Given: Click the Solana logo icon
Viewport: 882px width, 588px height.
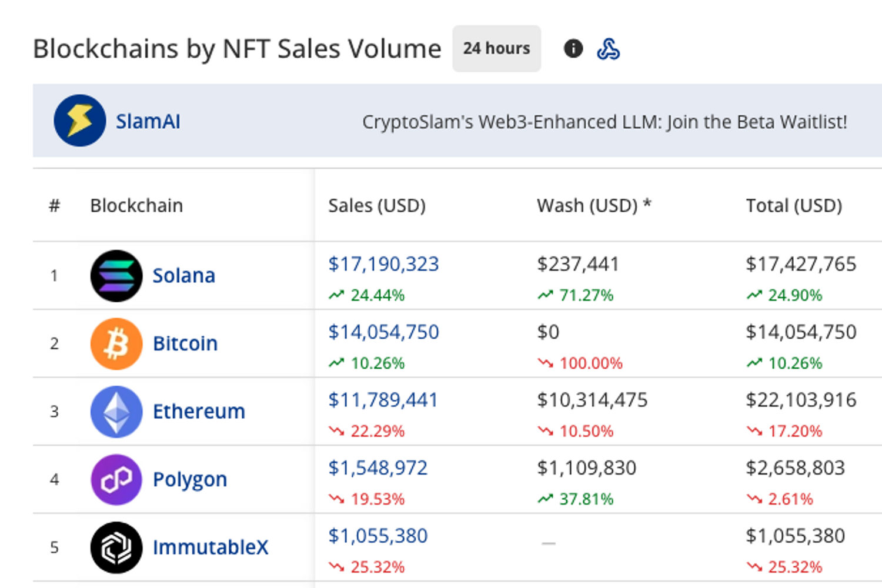Looking at the screenshot, I should tap(116, 276).
